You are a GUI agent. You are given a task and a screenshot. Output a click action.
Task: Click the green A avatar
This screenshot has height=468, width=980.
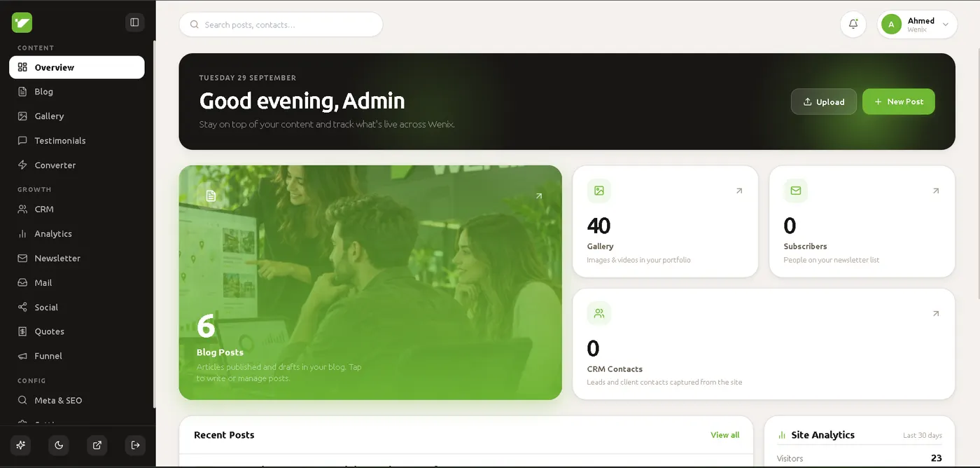[x=891, y=25]
